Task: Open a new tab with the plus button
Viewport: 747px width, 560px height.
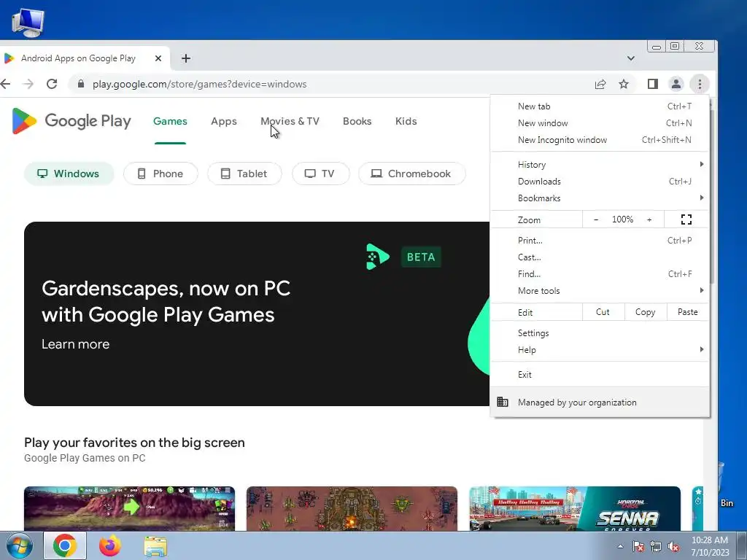Action: point(186,58)
